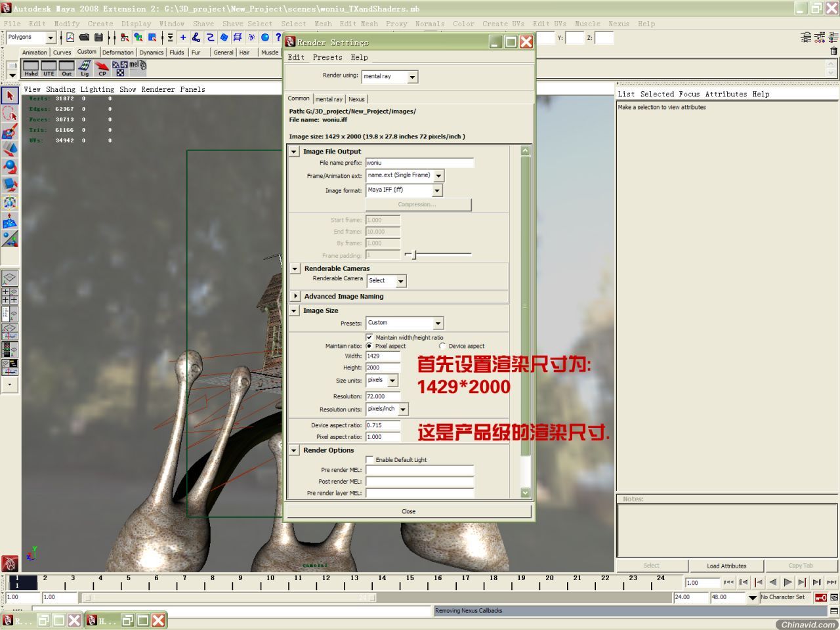Open the Resolution units dropdown
Screen dimensions: 840x630
point(403,409)
